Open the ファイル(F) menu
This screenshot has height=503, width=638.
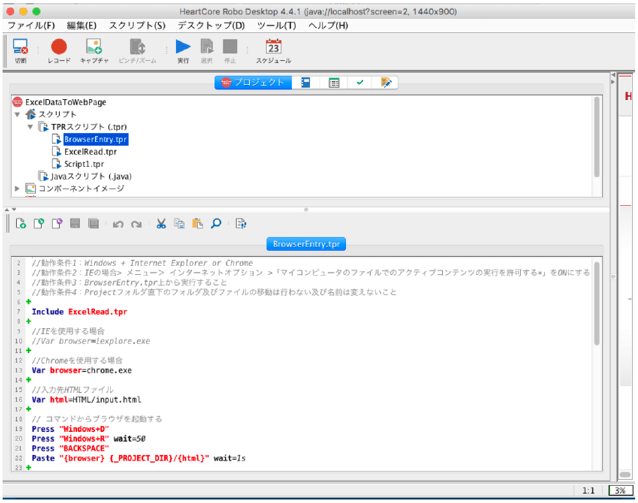31,26
